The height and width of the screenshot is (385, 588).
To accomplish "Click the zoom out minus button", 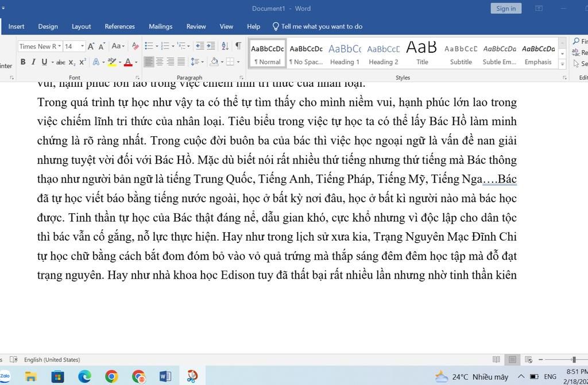I will click(x=540, y=360).
